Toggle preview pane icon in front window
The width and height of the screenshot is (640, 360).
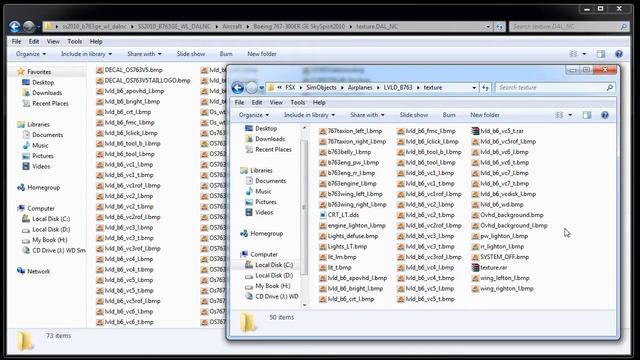pyautogui.click(x=587, y=115)
